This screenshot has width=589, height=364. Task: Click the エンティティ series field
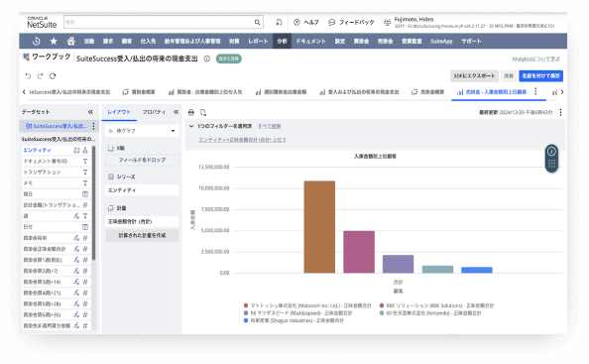click(x=142, y=190)
